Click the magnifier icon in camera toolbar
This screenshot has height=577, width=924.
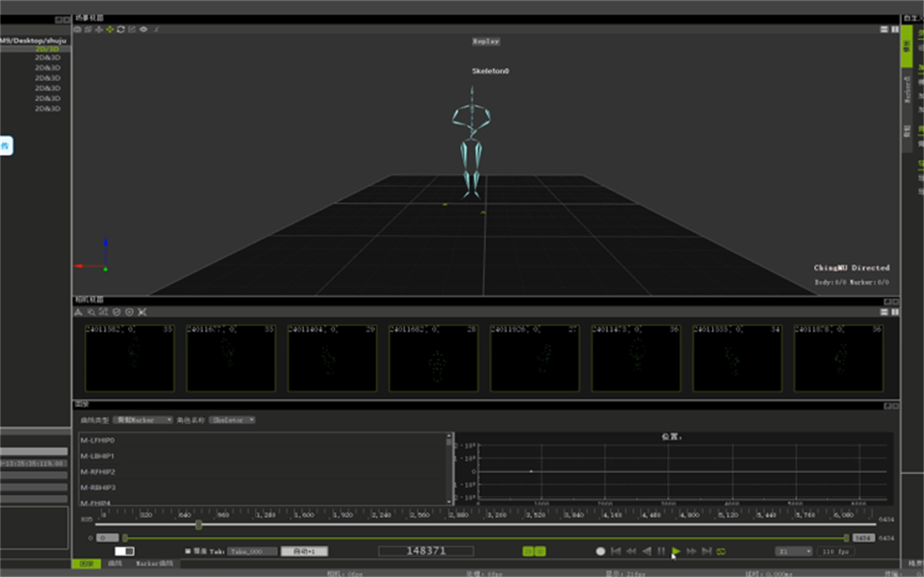(91, 312)
